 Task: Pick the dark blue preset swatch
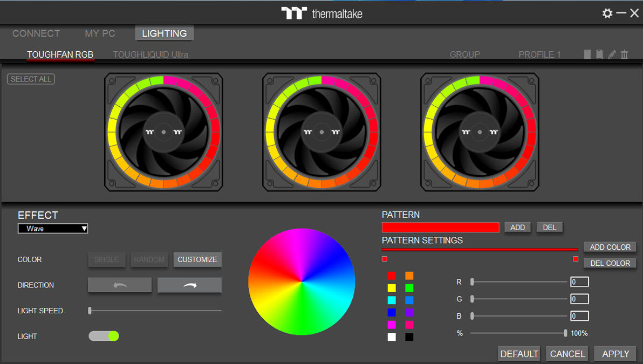[392, 313]
